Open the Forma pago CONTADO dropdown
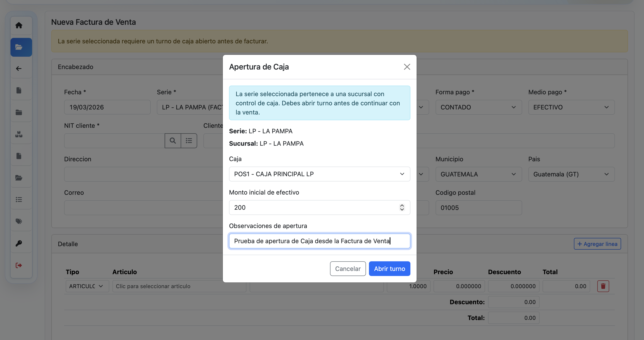Viewport: 644px width, 340px height. coord(478,107)
